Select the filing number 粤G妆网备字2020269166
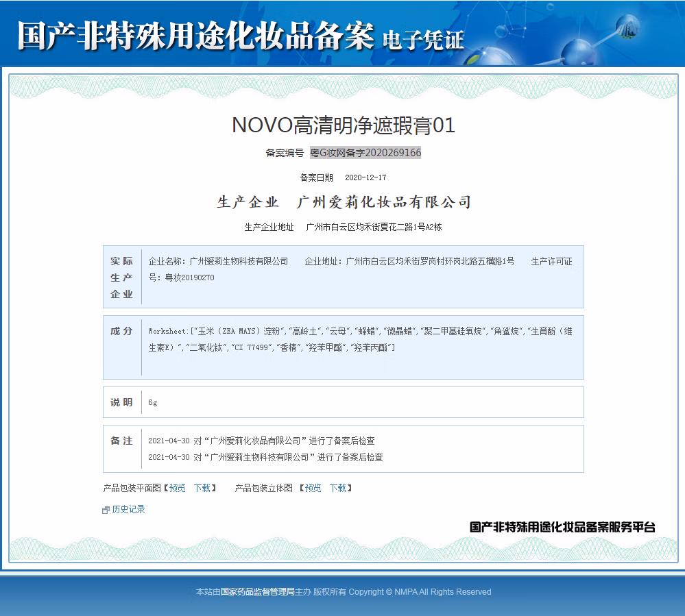Screen dimensions: 685x616 365,153
